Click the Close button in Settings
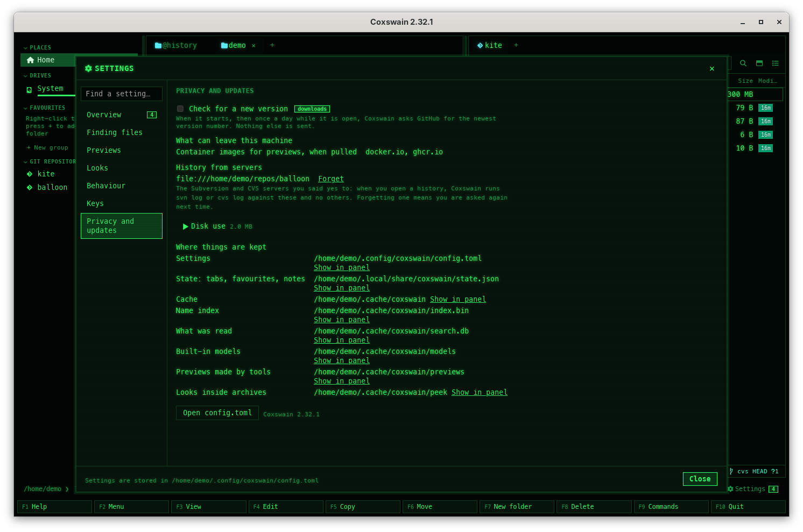This screenshot has width=803, height=532. (x=700, y=479)
